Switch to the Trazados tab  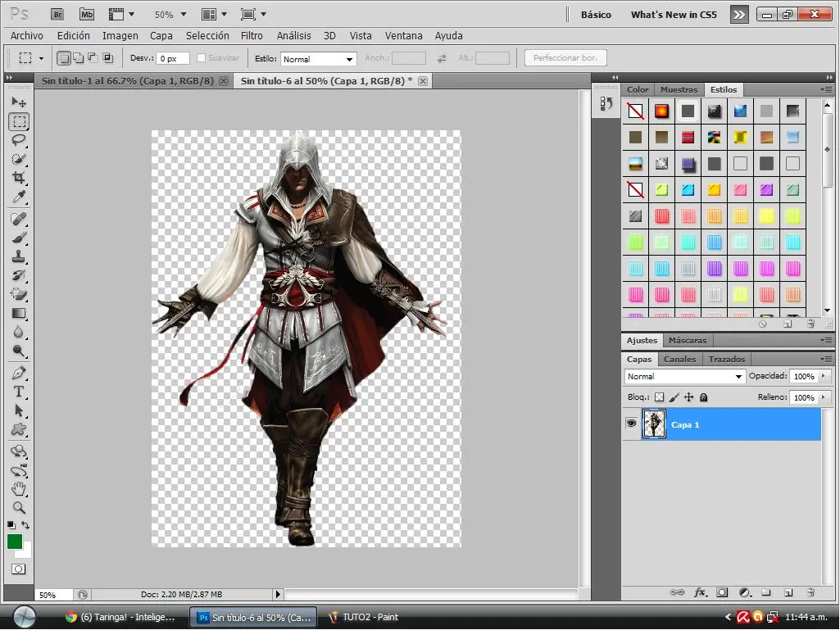[x=726, y=359]
